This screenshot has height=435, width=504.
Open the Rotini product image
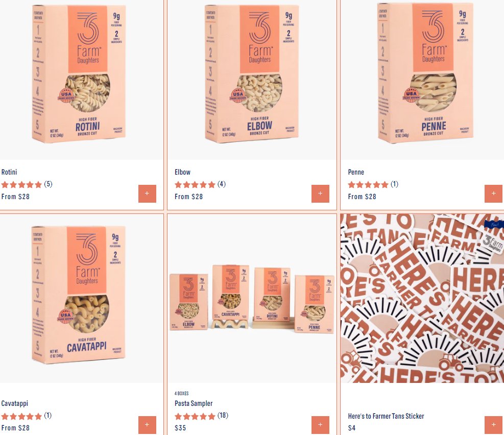[x=82, y=80]
